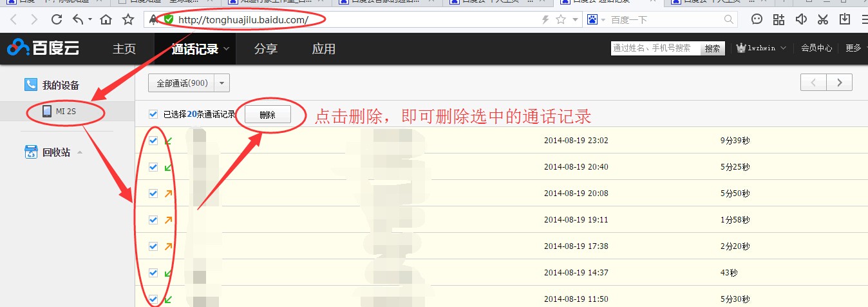Click the magnifier in the 百度一下 search box

[x=729, y=19]
